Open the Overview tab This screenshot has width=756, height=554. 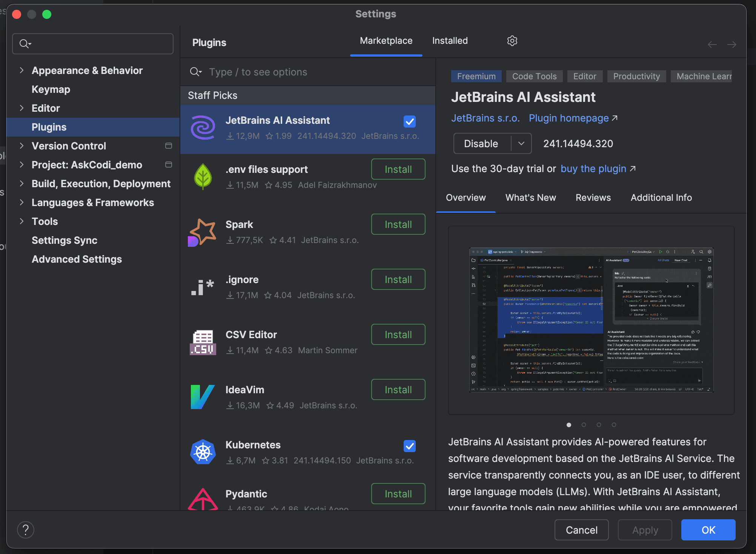466,198
